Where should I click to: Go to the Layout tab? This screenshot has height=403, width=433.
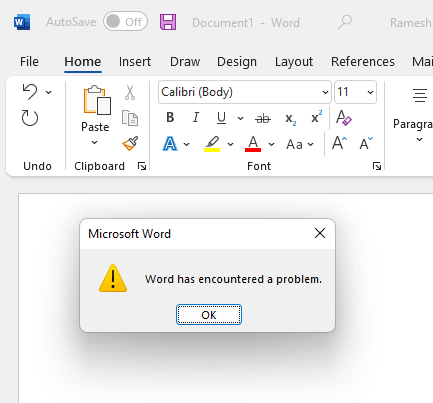click(x=294, y=62)
